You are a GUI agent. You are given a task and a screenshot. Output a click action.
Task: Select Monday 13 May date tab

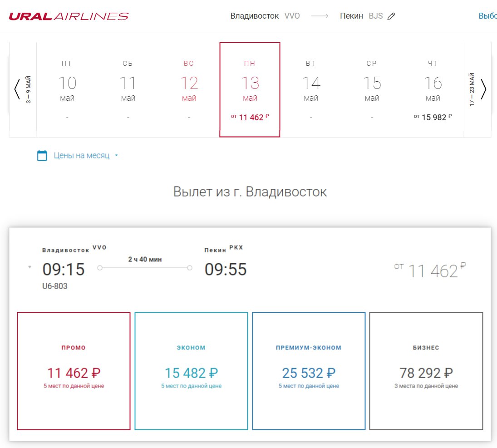[250, 89]
